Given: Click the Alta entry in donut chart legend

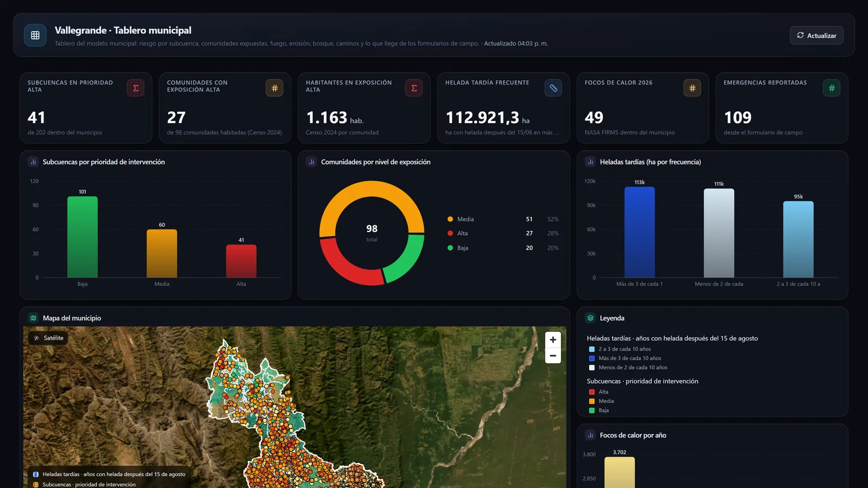Looking at the screenshot, I should [x=503, y=233].
